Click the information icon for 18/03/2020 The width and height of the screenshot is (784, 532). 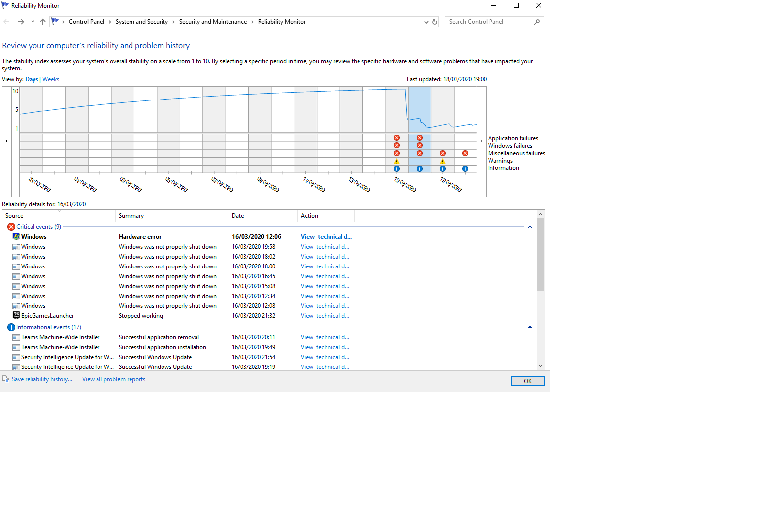pyautogui.click(x=465, y=169)
